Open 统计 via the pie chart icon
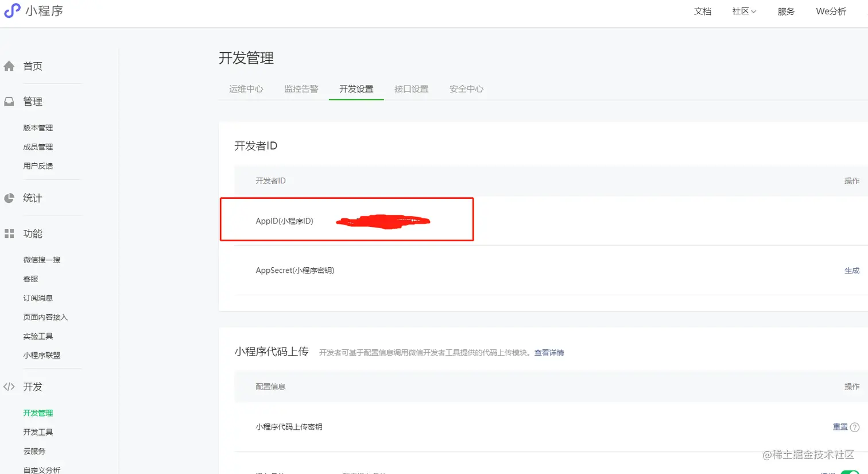Viewport: 868px width, 474px height. click(9, 198)
